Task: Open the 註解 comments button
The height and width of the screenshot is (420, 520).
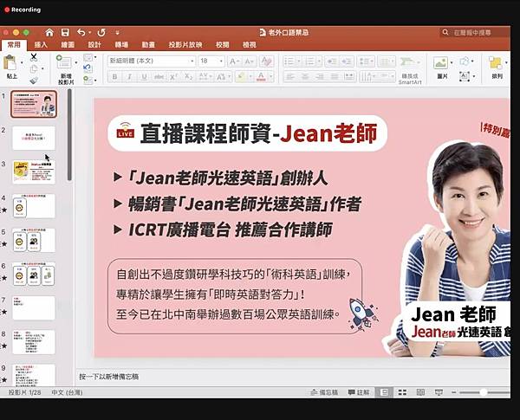Action: (x=359, y=392)
